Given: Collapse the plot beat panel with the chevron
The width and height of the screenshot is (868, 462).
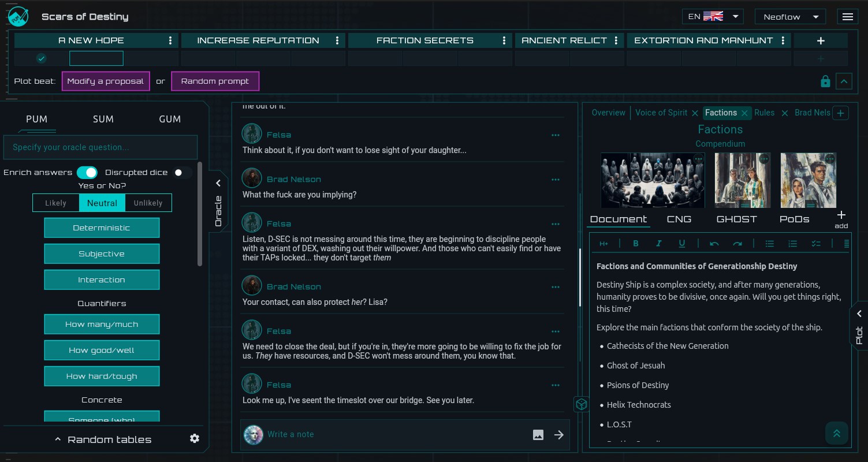Looking at the screenshot, I should point(844,81).
